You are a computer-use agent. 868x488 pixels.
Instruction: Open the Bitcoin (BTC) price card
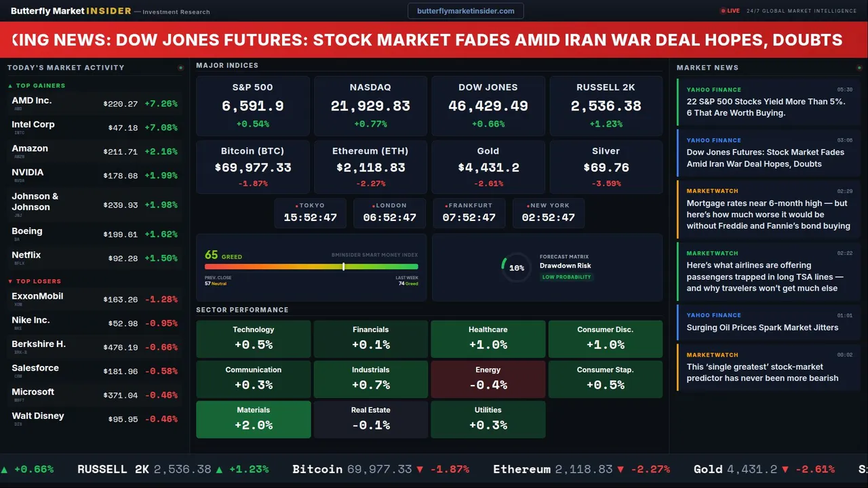(253, 167)
